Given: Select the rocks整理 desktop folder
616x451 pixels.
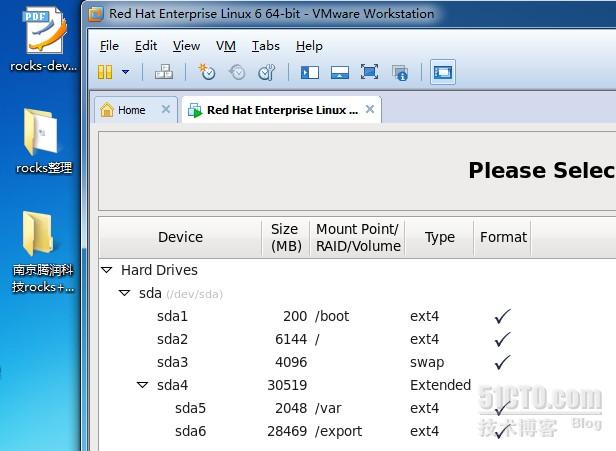Looking at the screenshot, I should tap(44, 141).
